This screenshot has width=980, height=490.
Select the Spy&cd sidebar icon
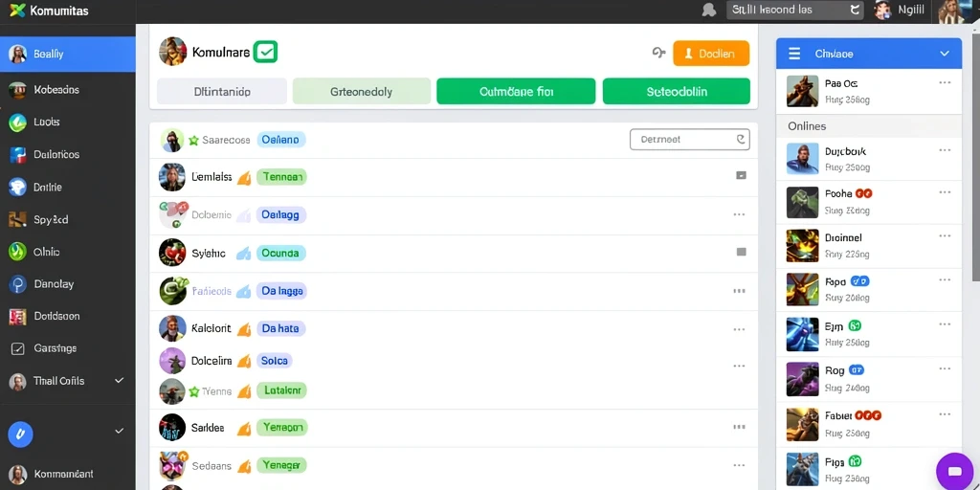click(17, 219)
